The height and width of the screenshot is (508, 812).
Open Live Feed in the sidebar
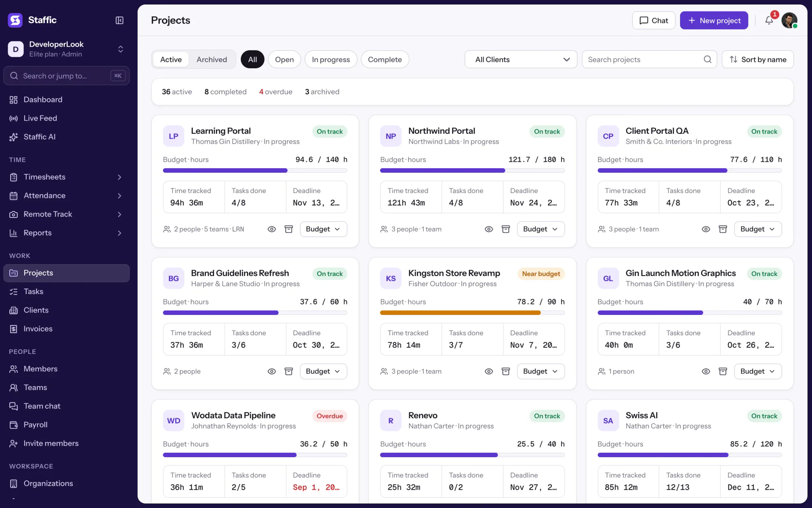pos(67,118)
